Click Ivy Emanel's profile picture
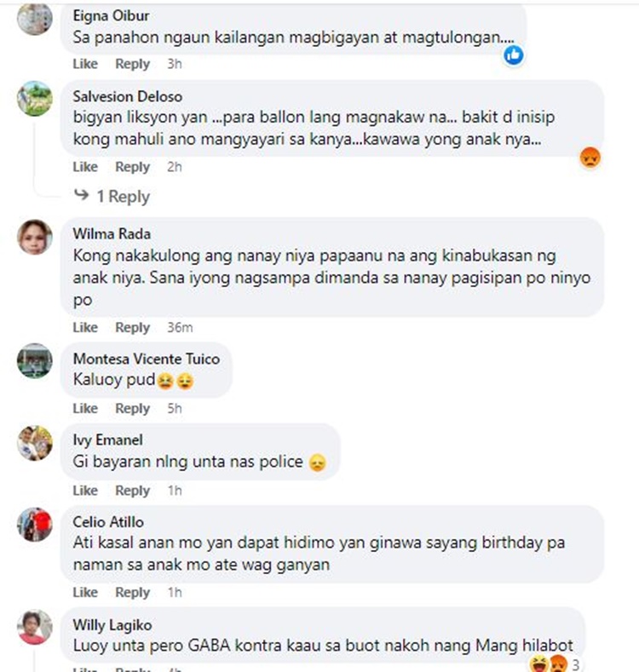639x672 pixels. tap(35, 443)
